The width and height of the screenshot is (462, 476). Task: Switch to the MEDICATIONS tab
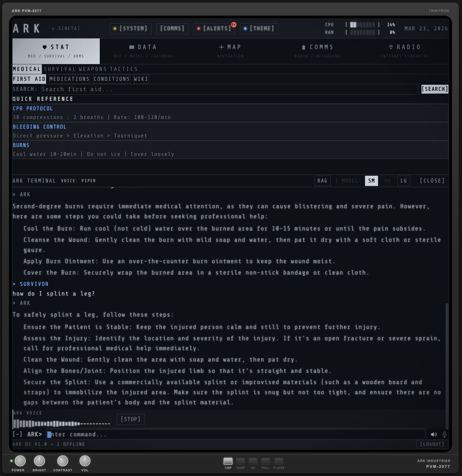tap(69, 79)
